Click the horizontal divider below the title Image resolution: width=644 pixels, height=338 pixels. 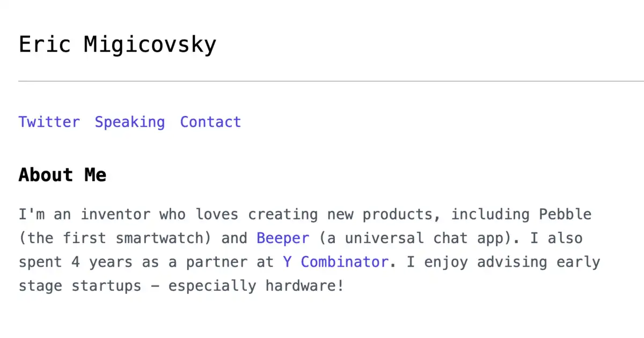click(x=331, y=82)
